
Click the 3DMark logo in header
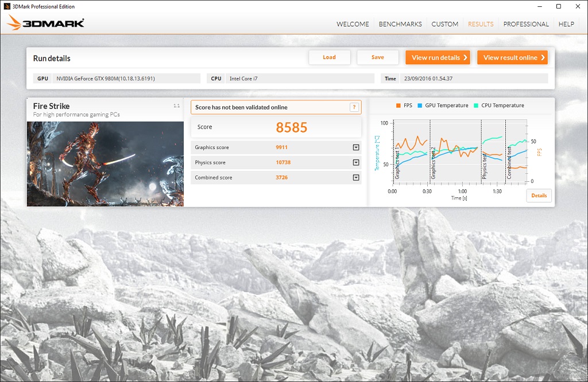tap(46, 24)
